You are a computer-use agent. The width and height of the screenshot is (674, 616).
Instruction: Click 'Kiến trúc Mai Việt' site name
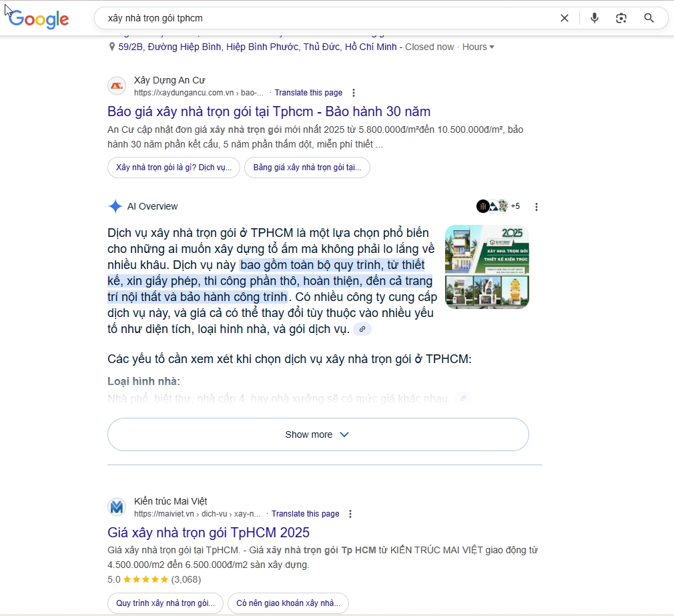pyautogui.click(x=171, y=501)
